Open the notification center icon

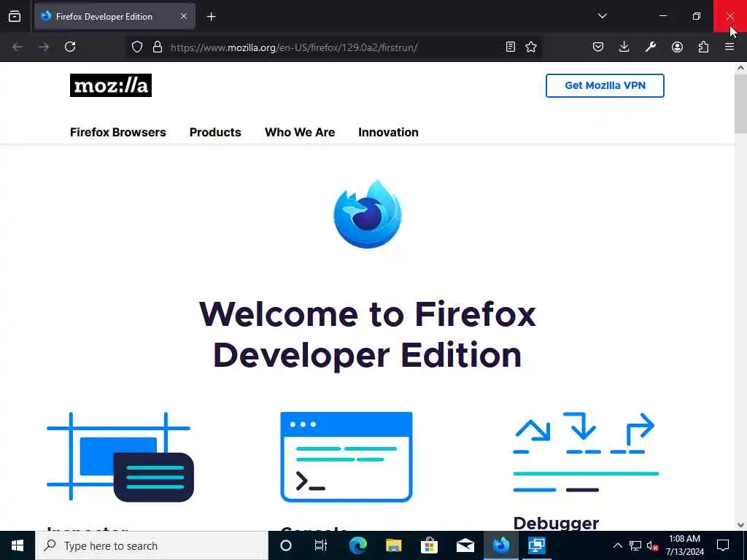tap(723, 545)
